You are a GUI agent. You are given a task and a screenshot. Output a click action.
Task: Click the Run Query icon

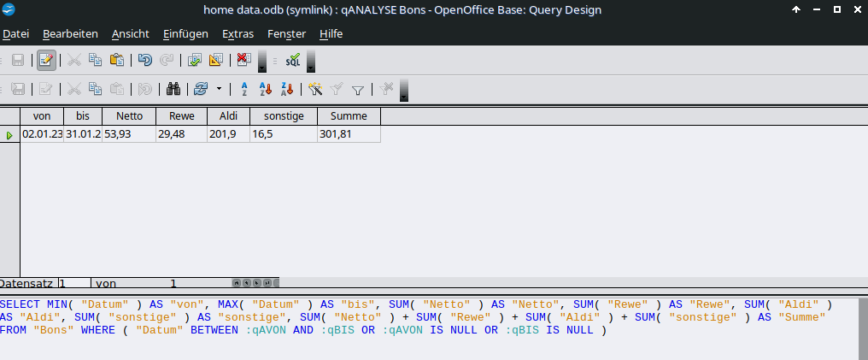(x=195, y=61)
